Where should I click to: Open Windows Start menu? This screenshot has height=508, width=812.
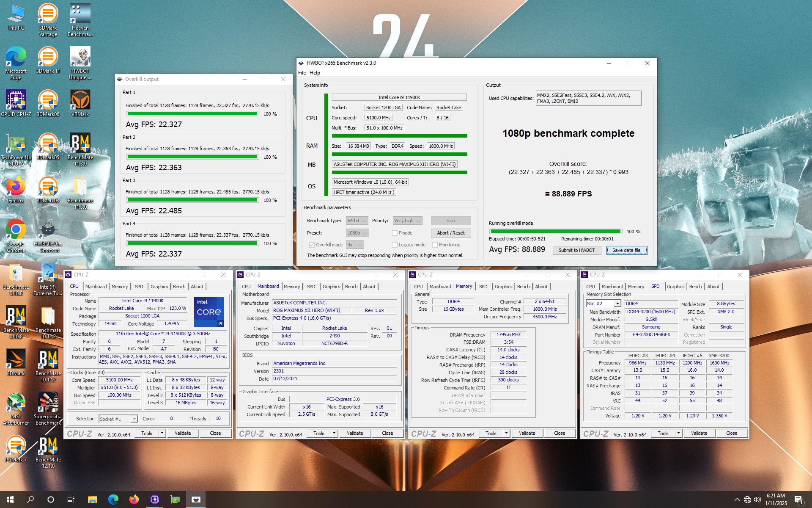click(x=10, y=500)
